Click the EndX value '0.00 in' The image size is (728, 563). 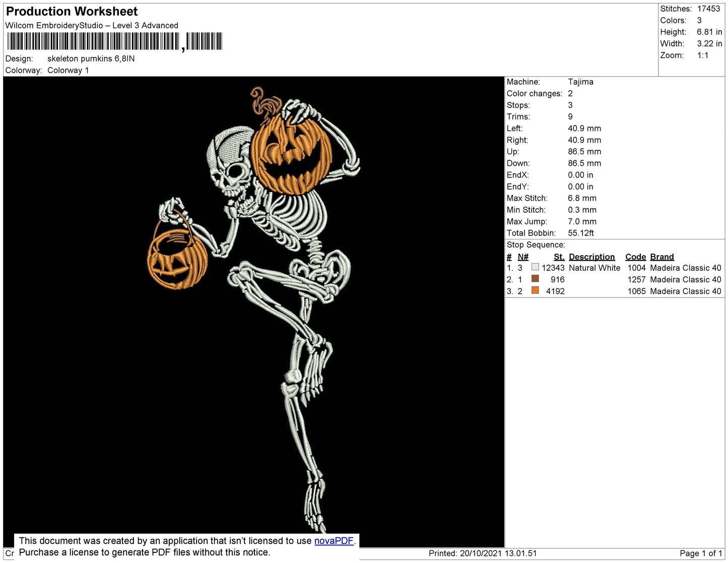pos(580,175)
